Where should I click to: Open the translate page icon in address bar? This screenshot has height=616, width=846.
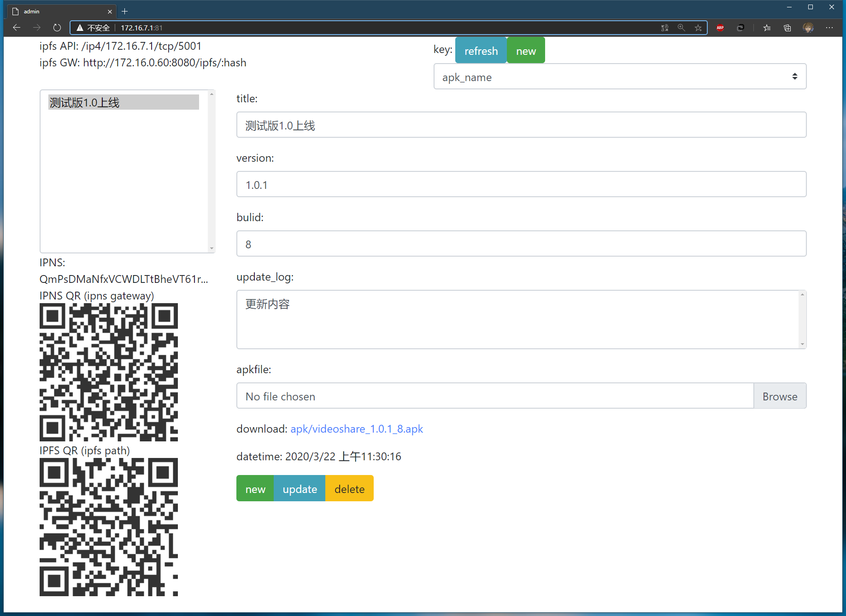click(664, 28)
